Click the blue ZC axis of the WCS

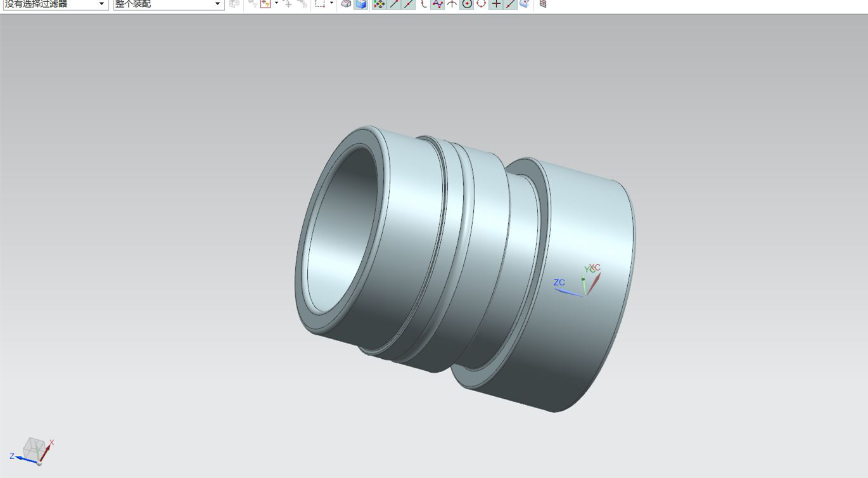click(568, 292)
